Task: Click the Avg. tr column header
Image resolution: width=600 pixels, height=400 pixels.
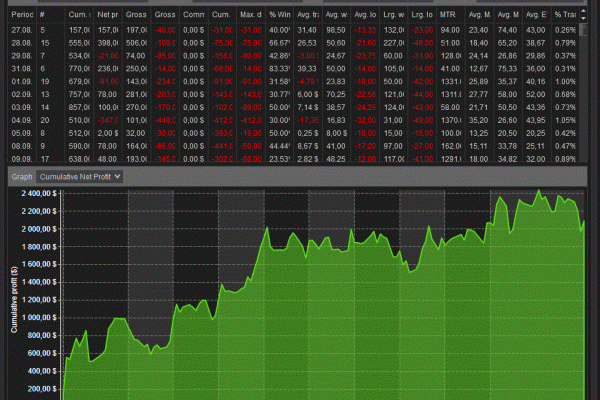Action: click(x=308, y=15)
